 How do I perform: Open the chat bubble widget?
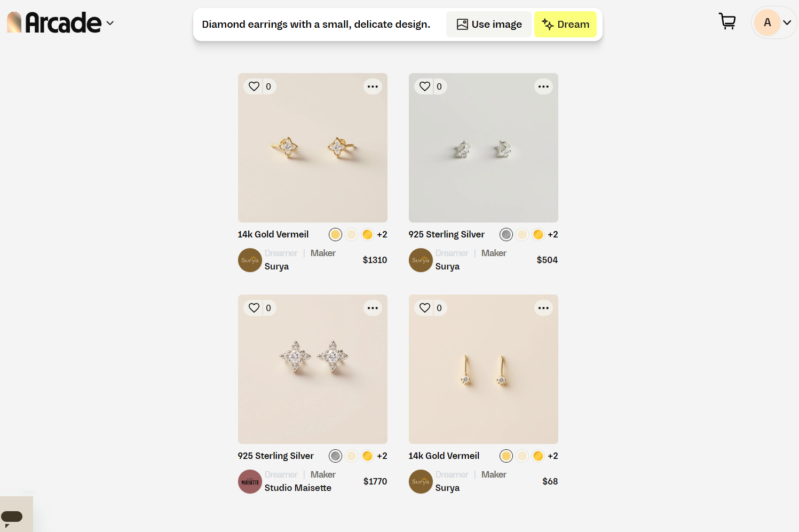click(x=12, y=517)
